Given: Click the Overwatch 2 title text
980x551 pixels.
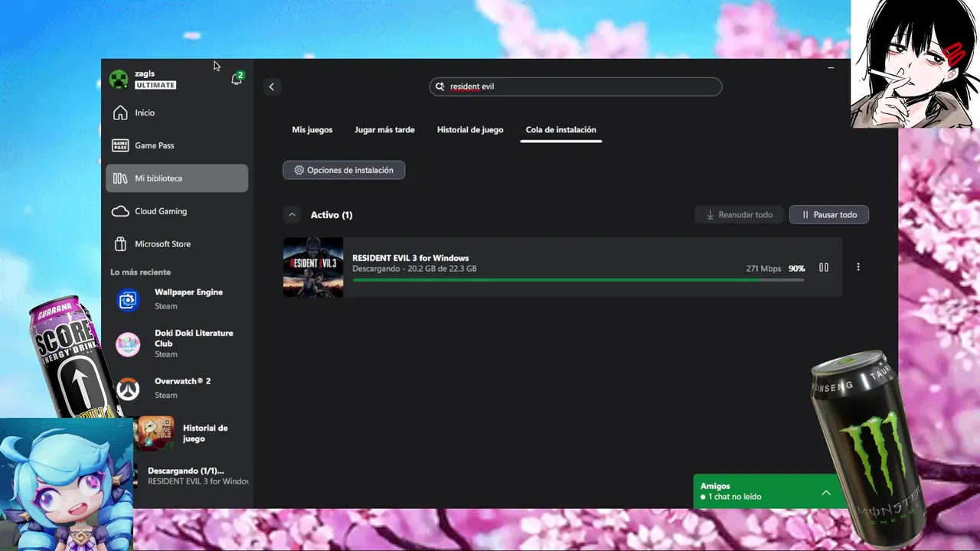Looking at the screenshot, I should pyautogui.click(x=182, y=381).
